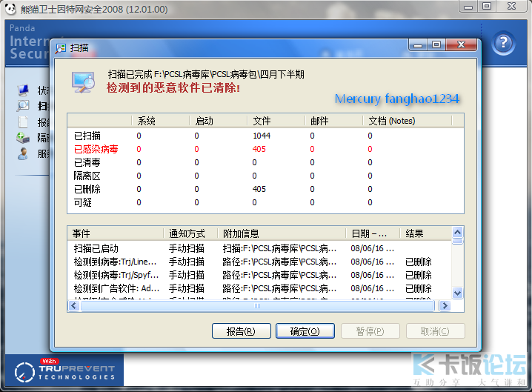Select the 检测到广告软件: Ad... event row
532x392 pixels.
click(x=259, y=288)
